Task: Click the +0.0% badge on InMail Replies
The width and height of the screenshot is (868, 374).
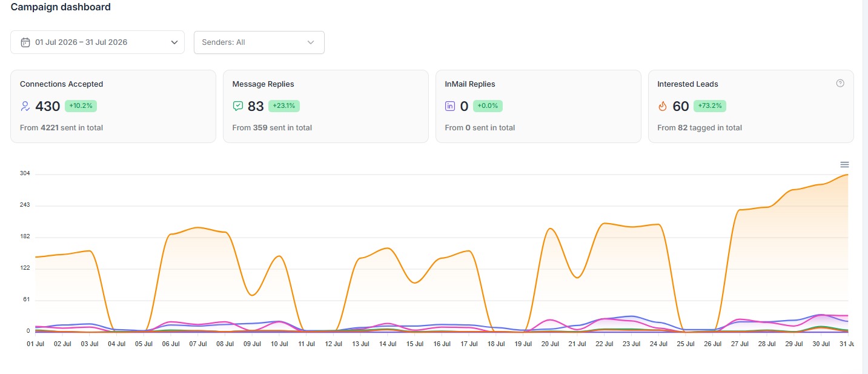Action: 488,106
